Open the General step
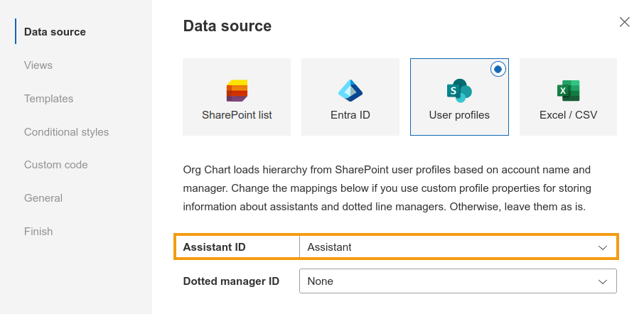 click(43, 197)
